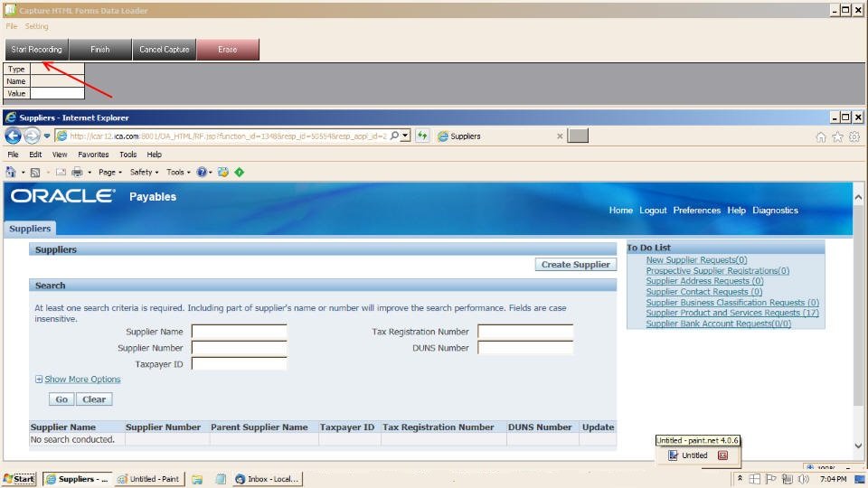
Task: Click the green diamond toolbar icon
Action: [239, 172]
